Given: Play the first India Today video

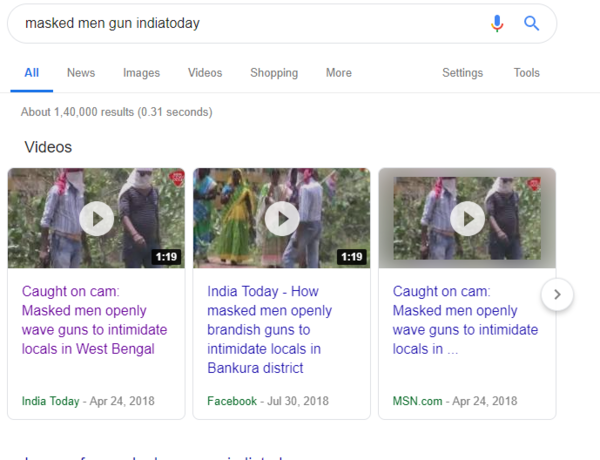Looking at the screenshot, I should 96,218.
